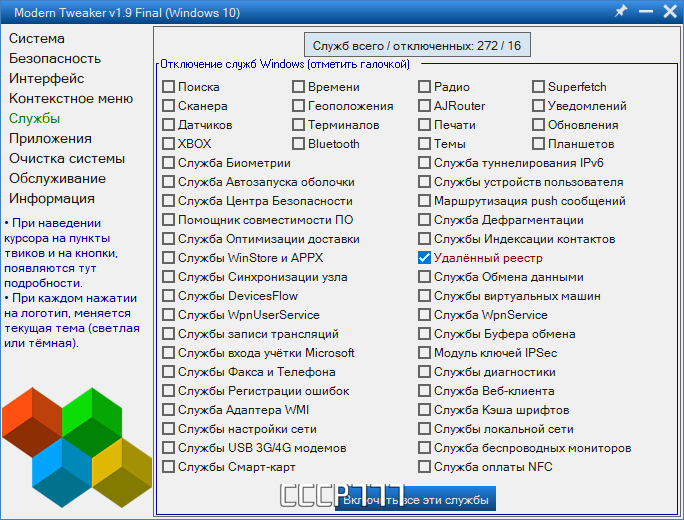This screenshot has width=684, height=520.
Task: Check Помощник совместимости ПО
Action: [x=168, y=219]
